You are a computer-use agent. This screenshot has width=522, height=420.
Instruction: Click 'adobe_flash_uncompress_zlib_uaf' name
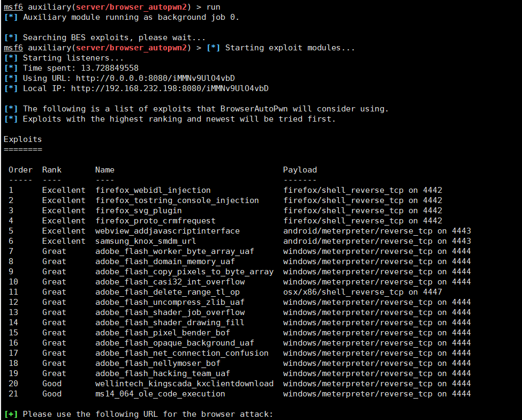170,302
